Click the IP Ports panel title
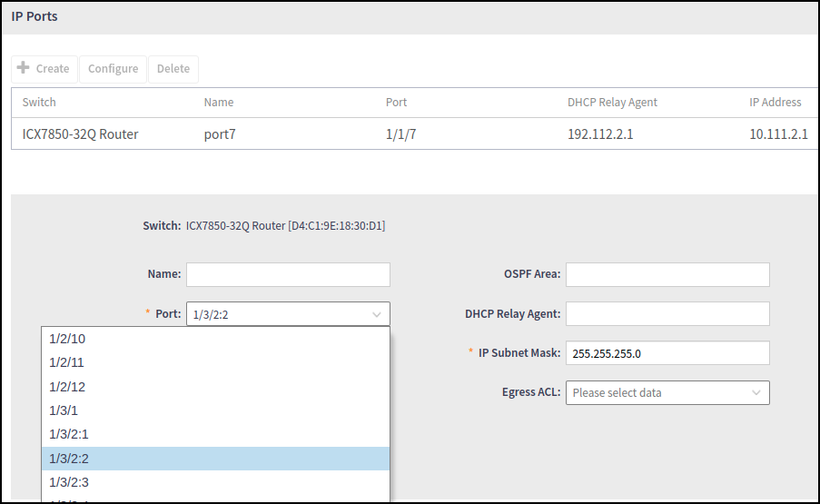820x504 pixels. 35,16
